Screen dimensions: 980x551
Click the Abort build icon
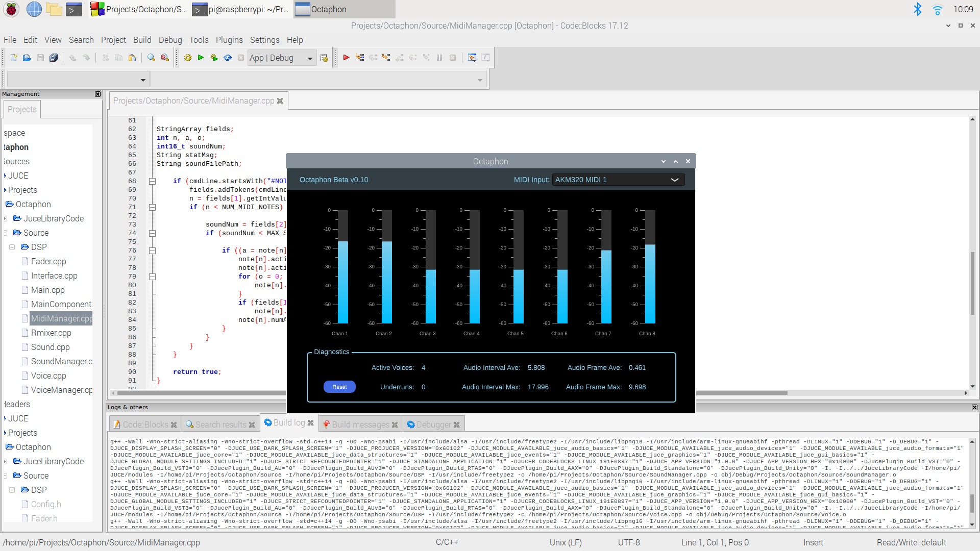[x=241, y=58]
